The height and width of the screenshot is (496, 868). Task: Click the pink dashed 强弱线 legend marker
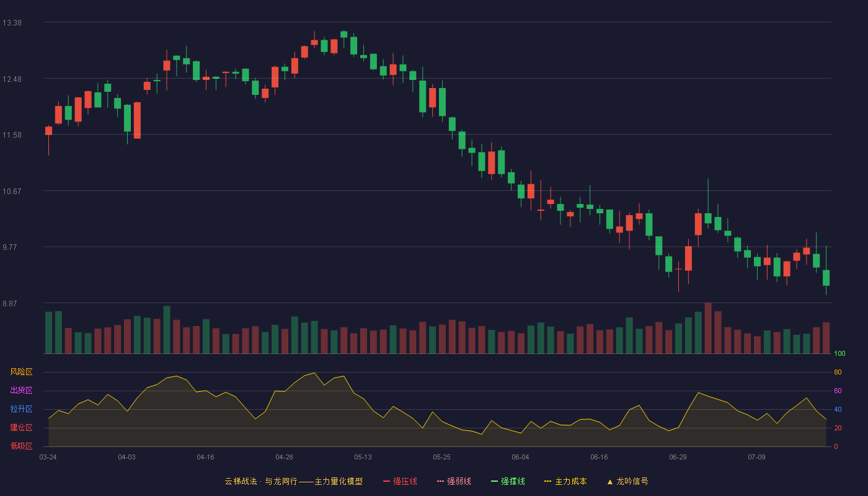[x=440, y=481]
